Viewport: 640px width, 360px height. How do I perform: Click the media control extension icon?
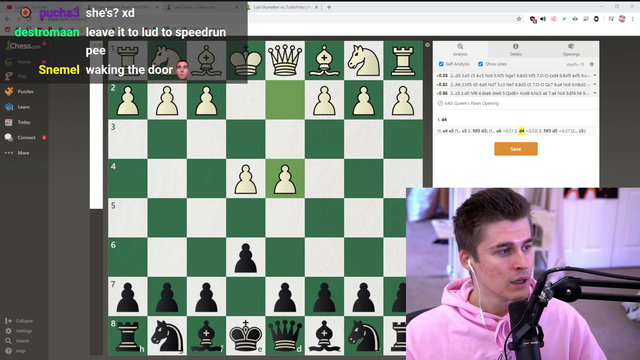point(611,19)
